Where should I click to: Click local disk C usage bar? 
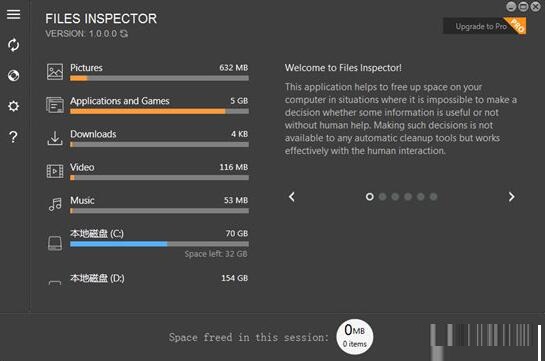(x=159, y=244)
